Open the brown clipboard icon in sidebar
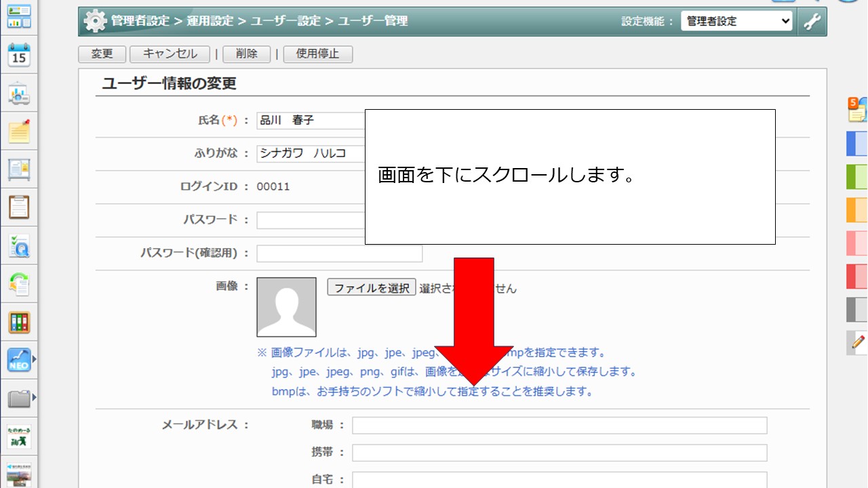 pyautogui.click(x=19, y=207)
